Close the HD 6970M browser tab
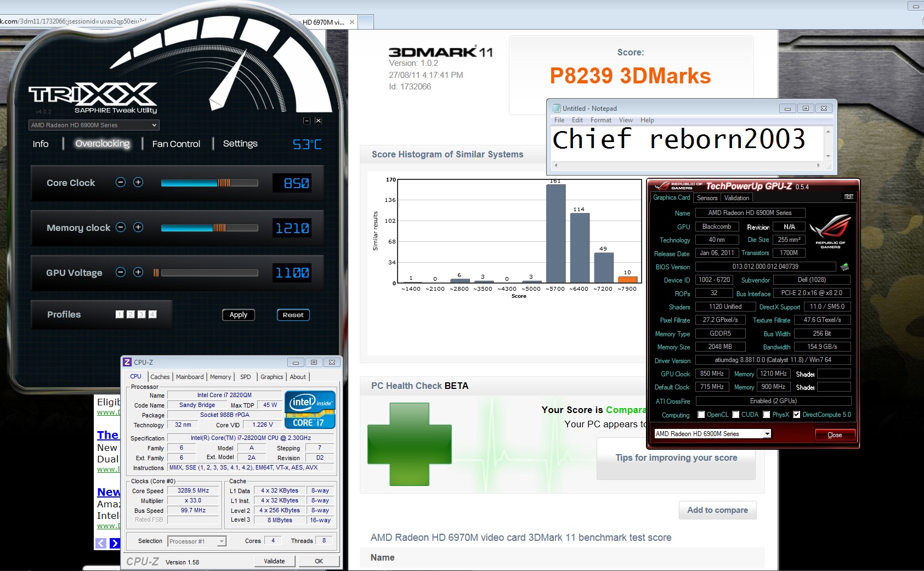The image size is (924, 571). [352, 22]
